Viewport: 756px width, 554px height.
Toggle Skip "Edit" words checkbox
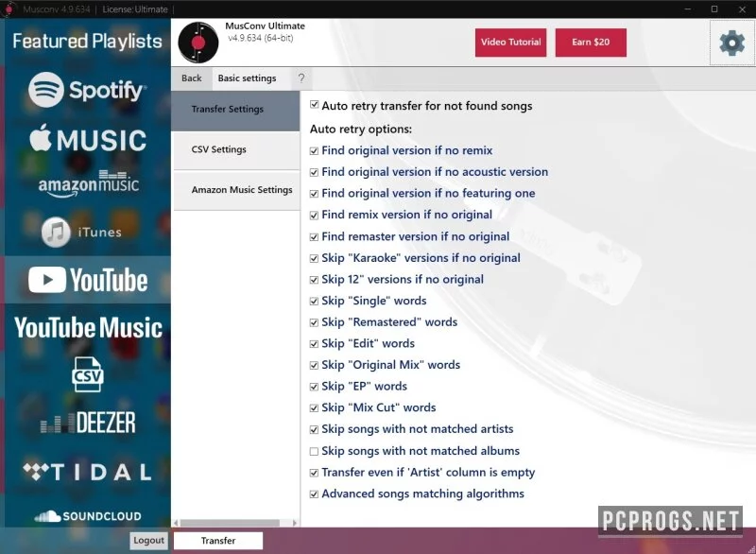(x=314, y=344)
